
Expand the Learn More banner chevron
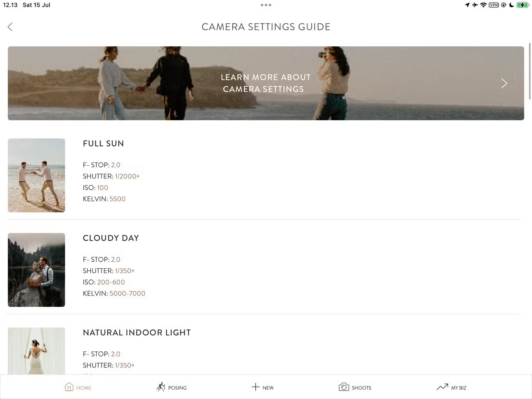pos(504,83)
